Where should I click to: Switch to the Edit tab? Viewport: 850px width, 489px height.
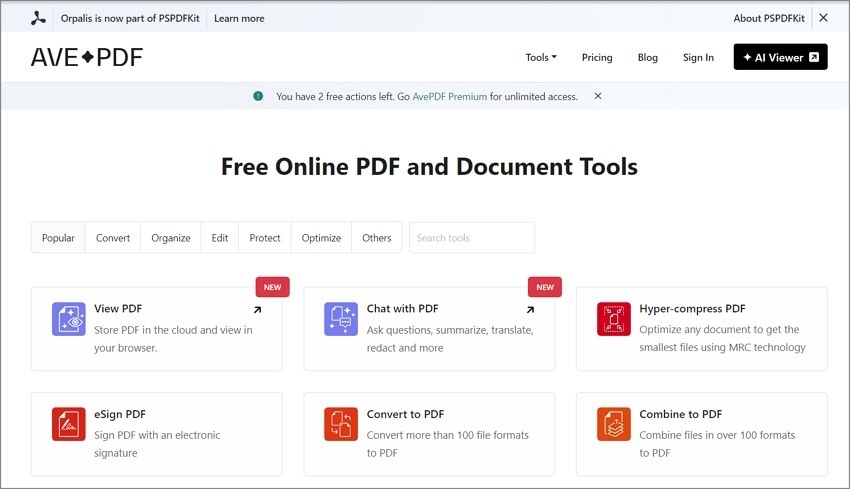(220, 237)
